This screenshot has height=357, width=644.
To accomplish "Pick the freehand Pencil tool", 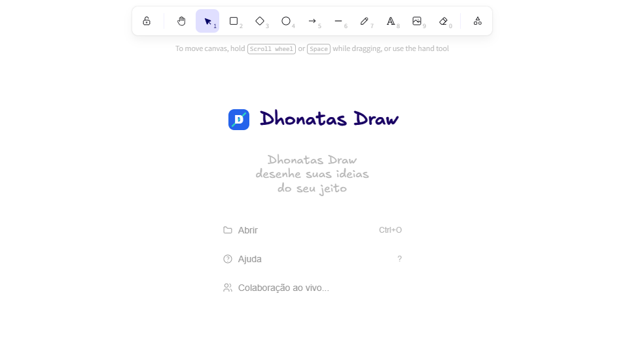I will (x=365, y=21).
